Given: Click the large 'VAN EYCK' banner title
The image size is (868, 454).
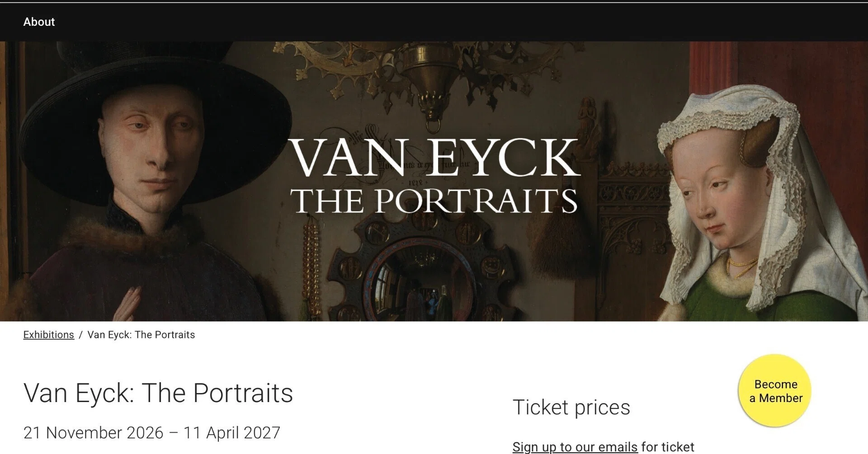Looking at the screenshot, I should 434,157.
